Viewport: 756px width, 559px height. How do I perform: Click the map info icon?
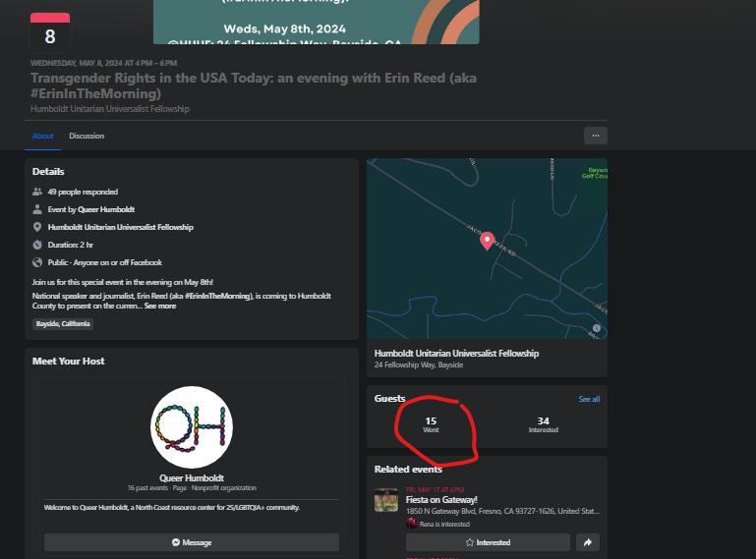(x=596, y=328)
